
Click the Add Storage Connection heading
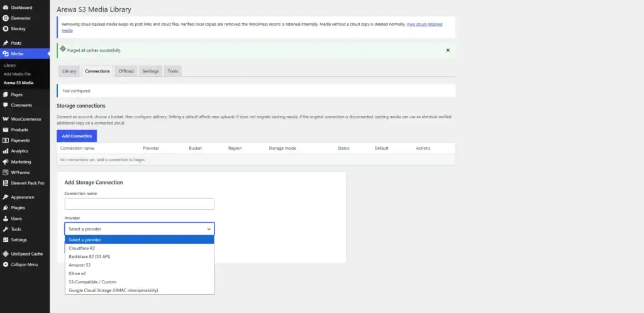click(x=94, y=182)
